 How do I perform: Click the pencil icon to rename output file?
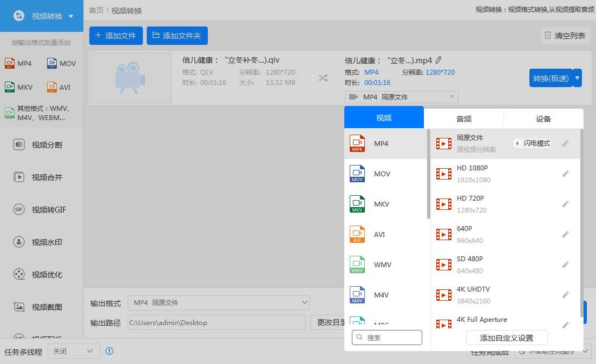pos(438,60)
